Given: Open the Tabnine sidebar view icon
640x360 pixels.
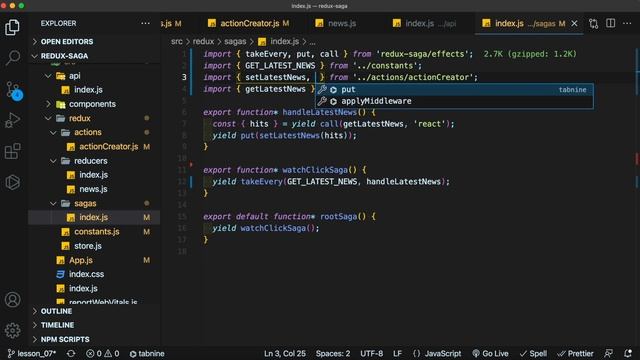Looking at the screenshot, I should click(12, 182).
